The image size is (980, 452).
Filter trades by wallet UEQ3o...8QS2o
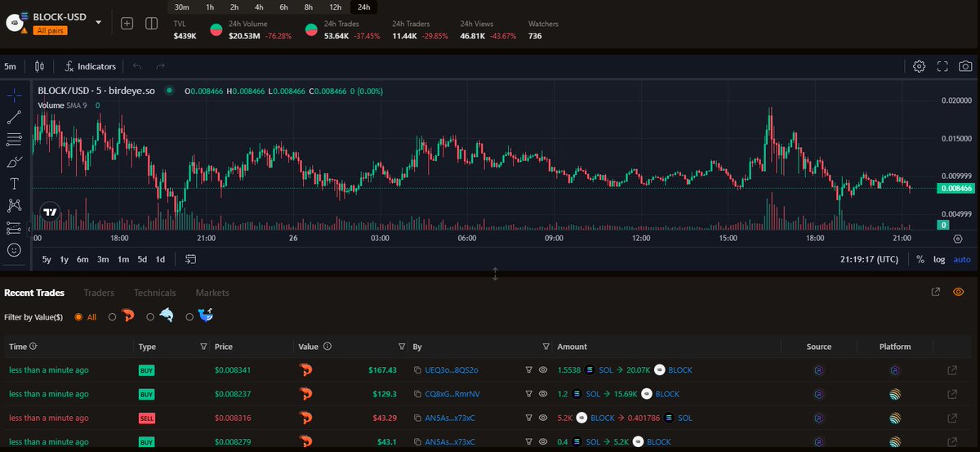click(x=529, y=370)
